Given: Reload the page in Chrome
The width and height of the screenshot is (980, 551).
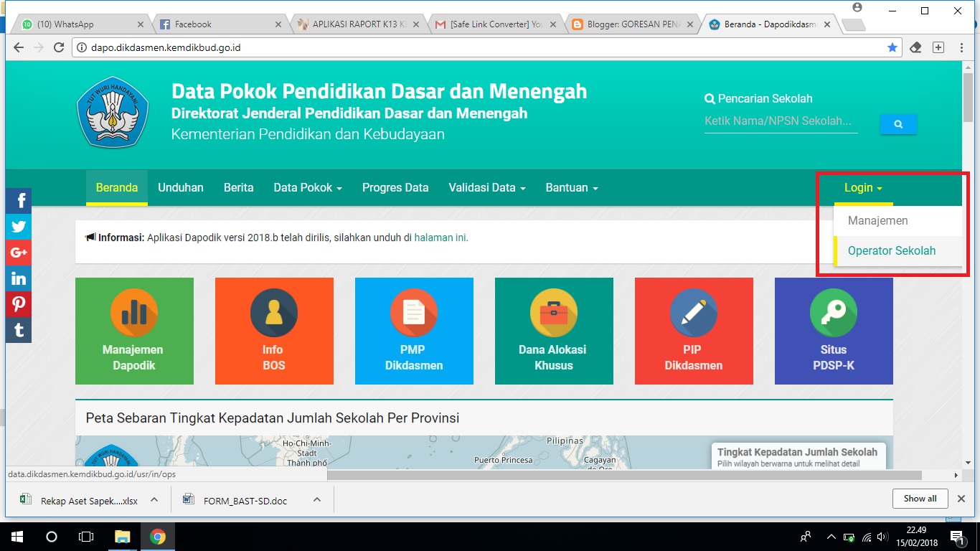Looking at the screenshot, I should coord(59,47).
